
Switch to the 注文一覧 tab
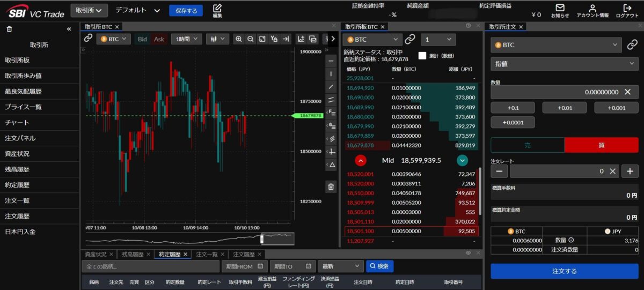[x=210, y=254]
